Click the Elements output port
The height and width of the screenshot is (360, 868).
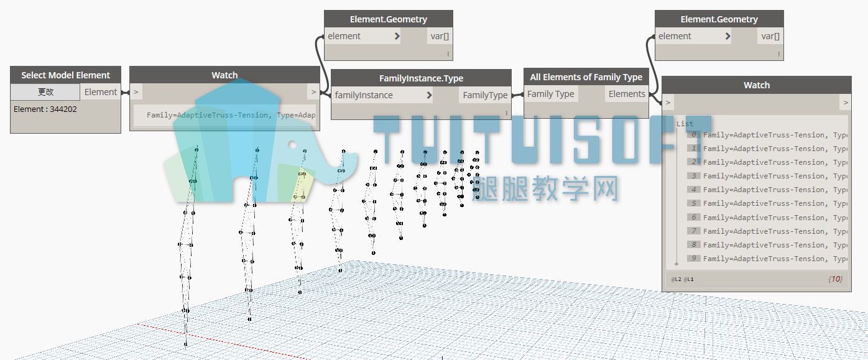627,94
